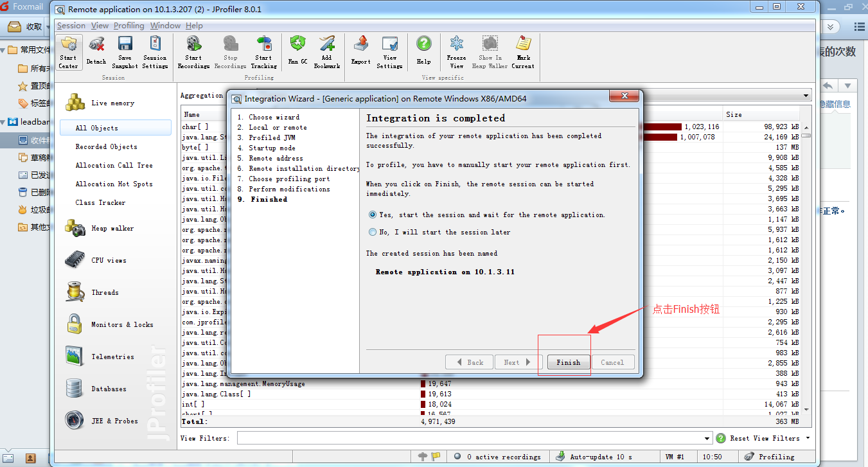Open the Profiling menu
This screenshot has height=467, width=868.
tap(128, 26)
